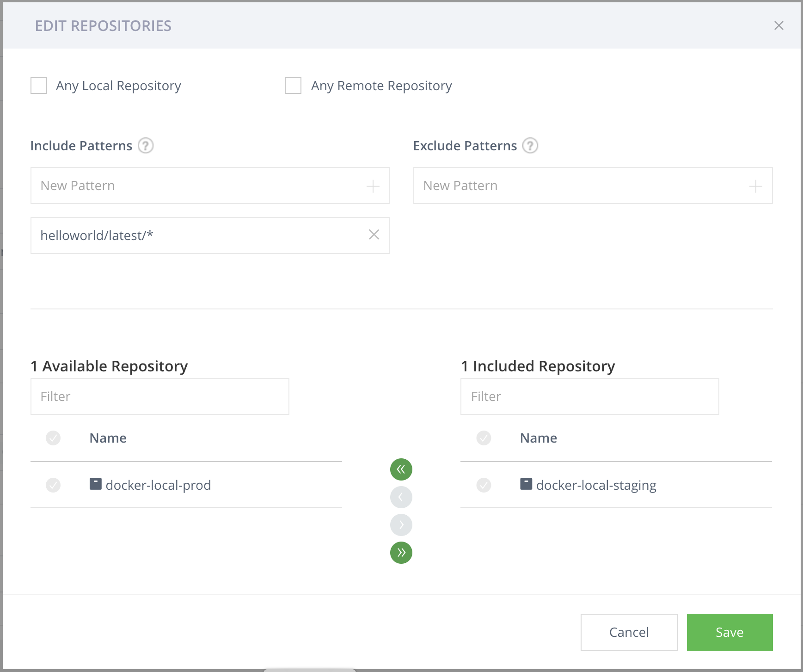Click the plus to add an include pattern
Viewport: 803px width, 672px height.
click(x=373, y=185)
